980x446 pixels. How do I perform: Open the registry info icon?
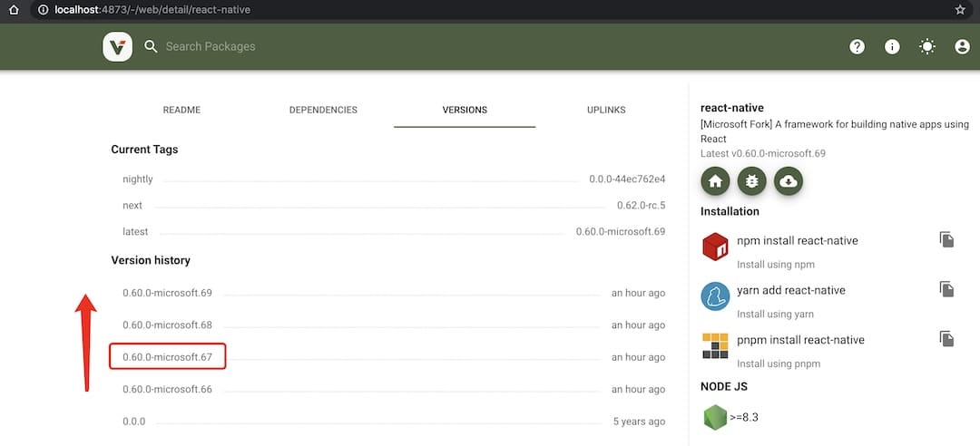(x=892, y=47)
